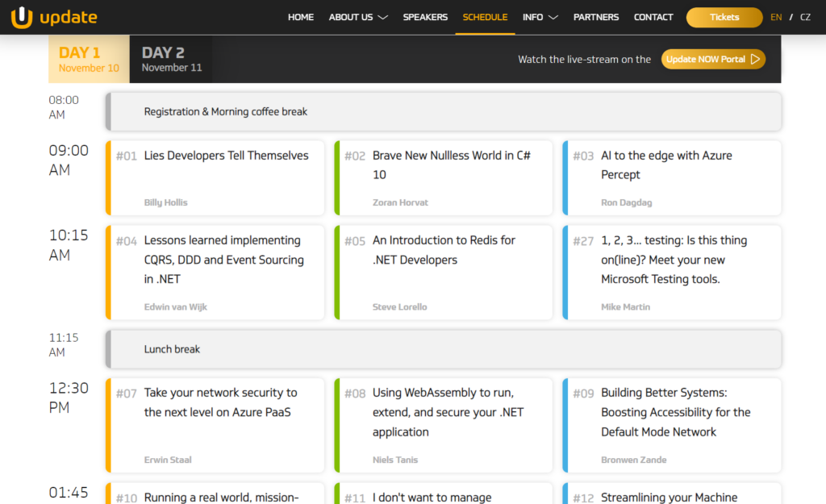Click session number #04

coord(127,241)
